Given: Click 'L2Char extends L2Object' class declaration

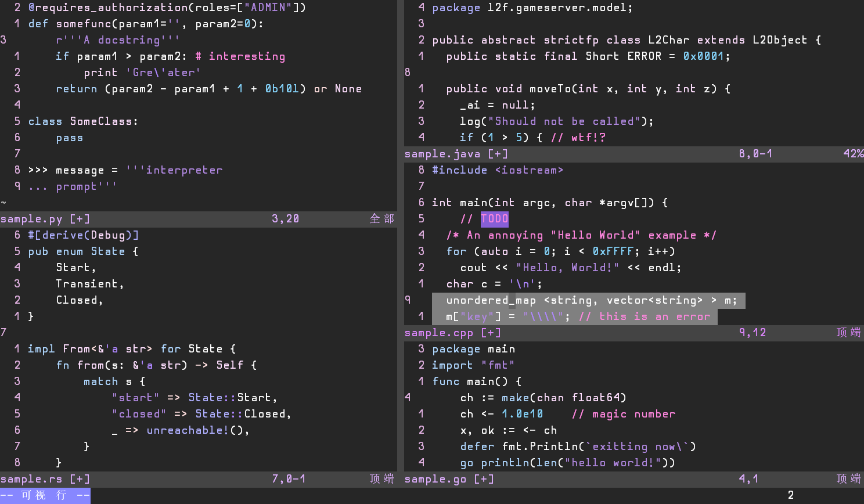Looking at the screenshot, I should (728, 40).
